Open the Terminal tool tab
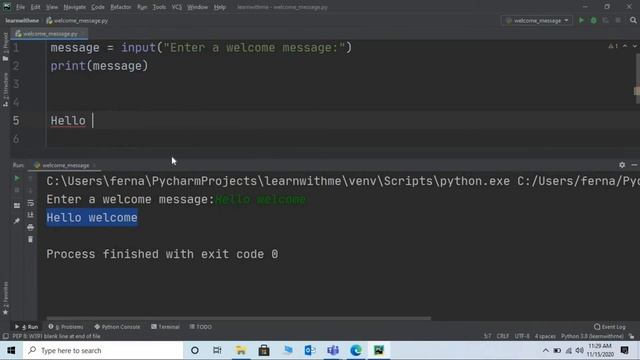Viewport: 640px width, 360px height. [x=165, y=327]
